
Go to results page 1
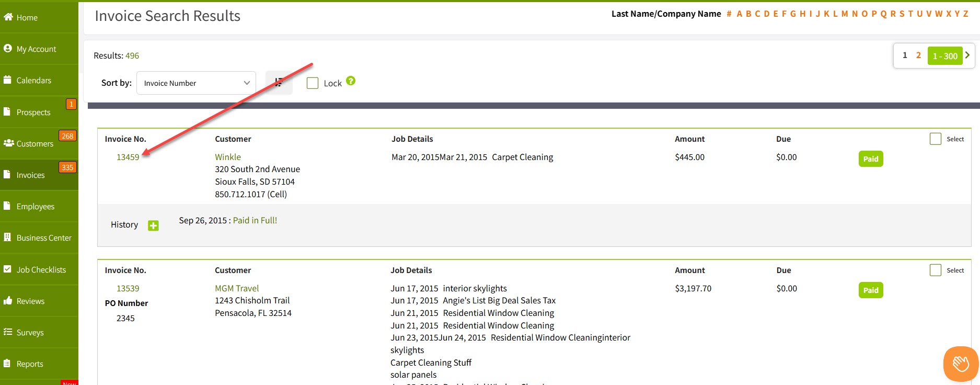(x=905, y=55)
